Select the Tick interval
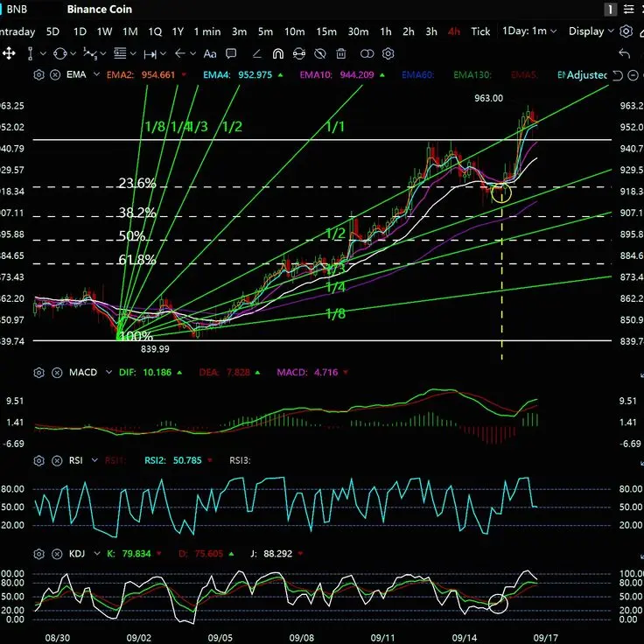The image size is (644, 644). click(480, 31)
